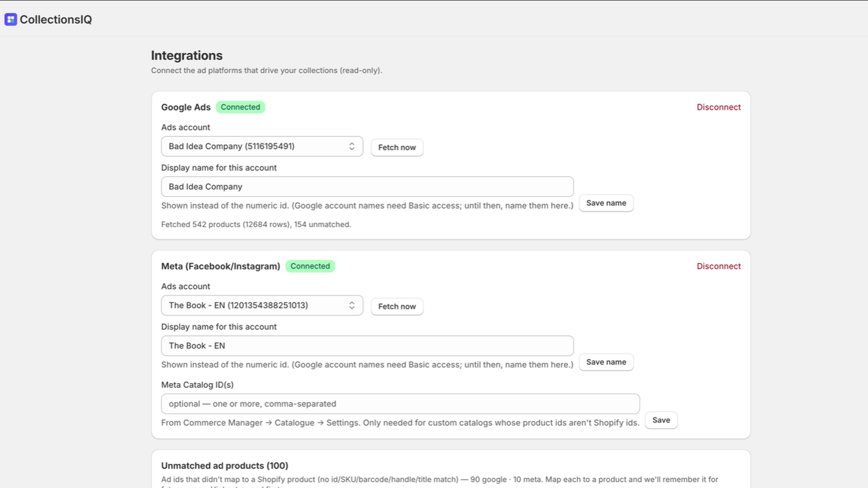Fetch now for Meta ads account
868x488 pixels.
point(397,306)
